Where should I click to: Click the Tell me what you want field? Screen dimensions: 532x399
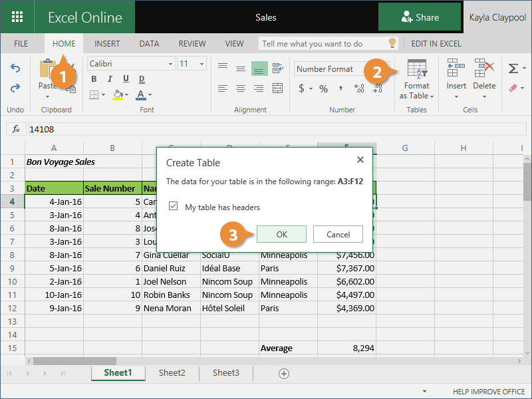click(323, 44)
